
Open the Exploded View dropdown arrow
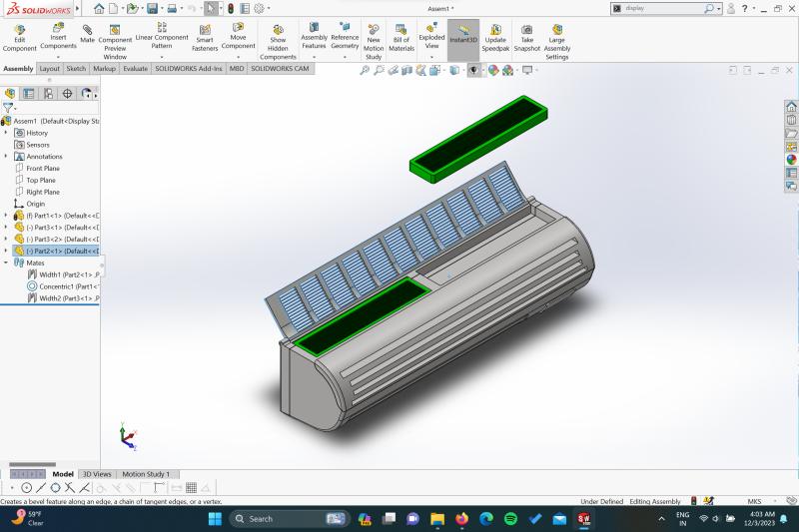coord(431,57)
